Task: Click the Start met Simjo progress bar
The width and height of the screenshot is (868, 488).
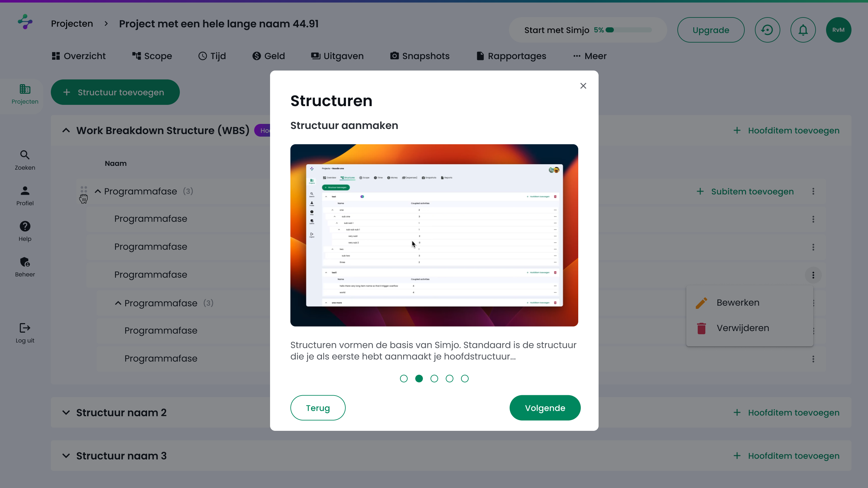Action: click(628, 30)
